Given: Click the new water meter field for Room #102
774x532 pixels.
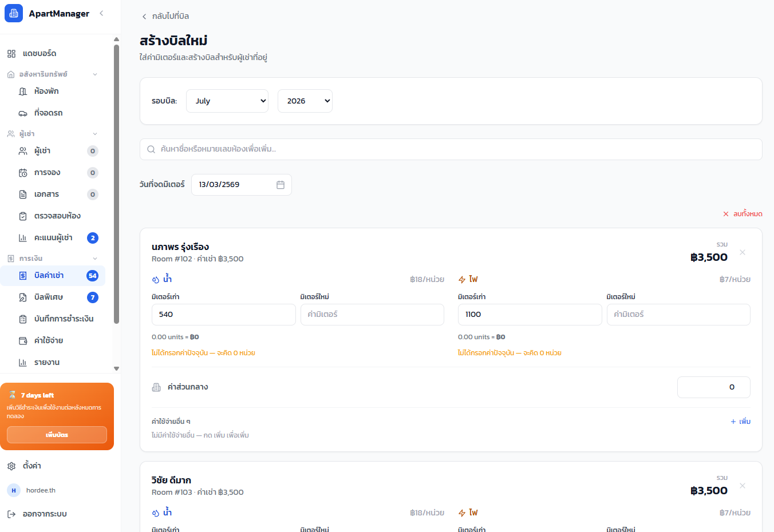Looking at the screenshot, I should [x=372, y=314].
